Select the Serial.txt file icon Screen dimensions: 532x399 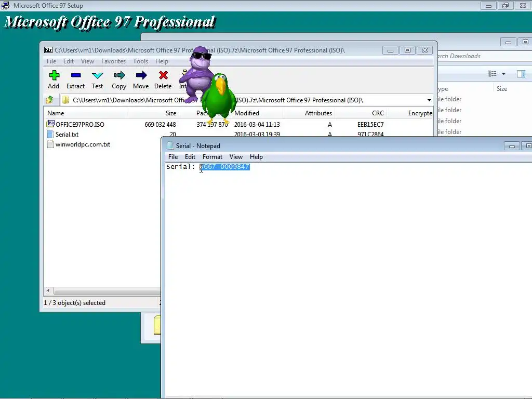click(50, 134)
